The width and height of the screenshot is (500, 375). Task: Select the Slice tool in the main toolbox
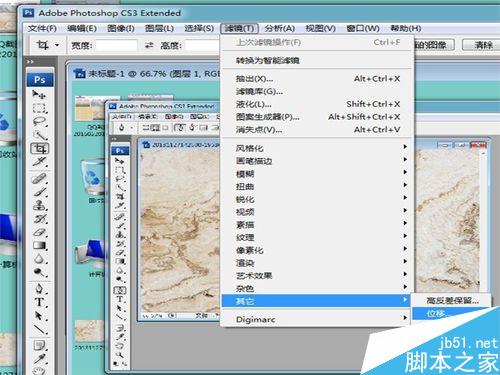pos(39,162)
